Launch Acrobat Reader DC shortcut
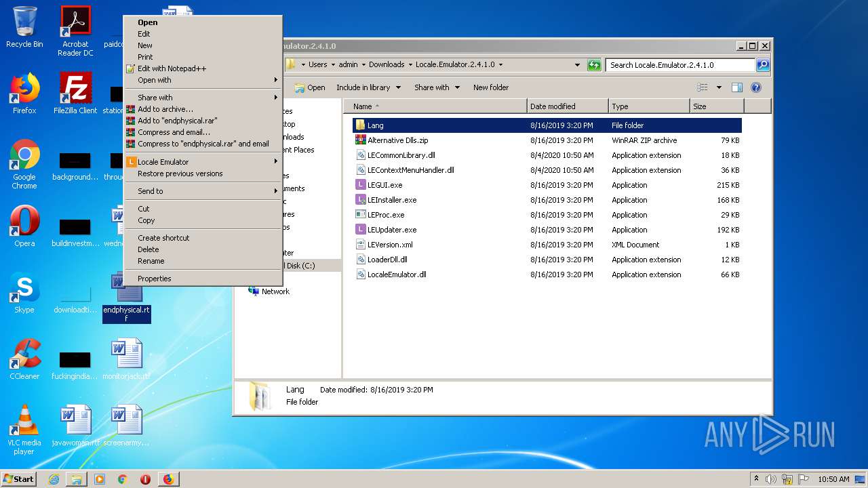Viewport: 868px width, 488px height. click(75, 31)
